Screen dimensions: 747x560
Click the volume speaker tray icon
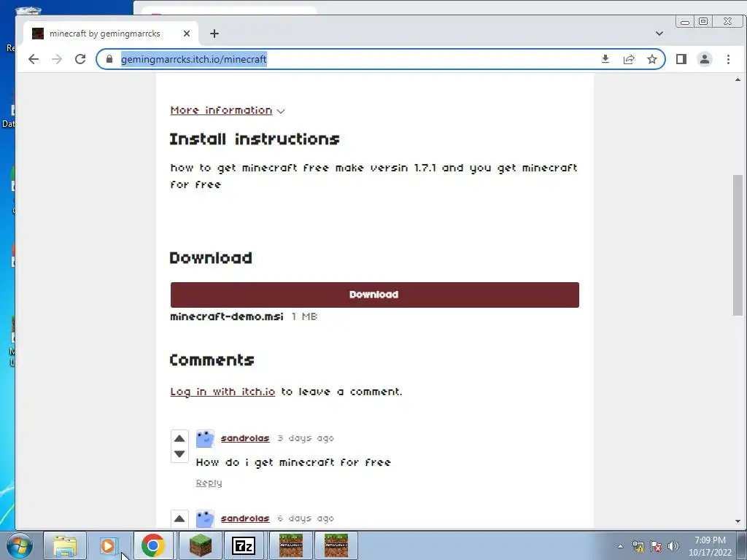[673, 546]
